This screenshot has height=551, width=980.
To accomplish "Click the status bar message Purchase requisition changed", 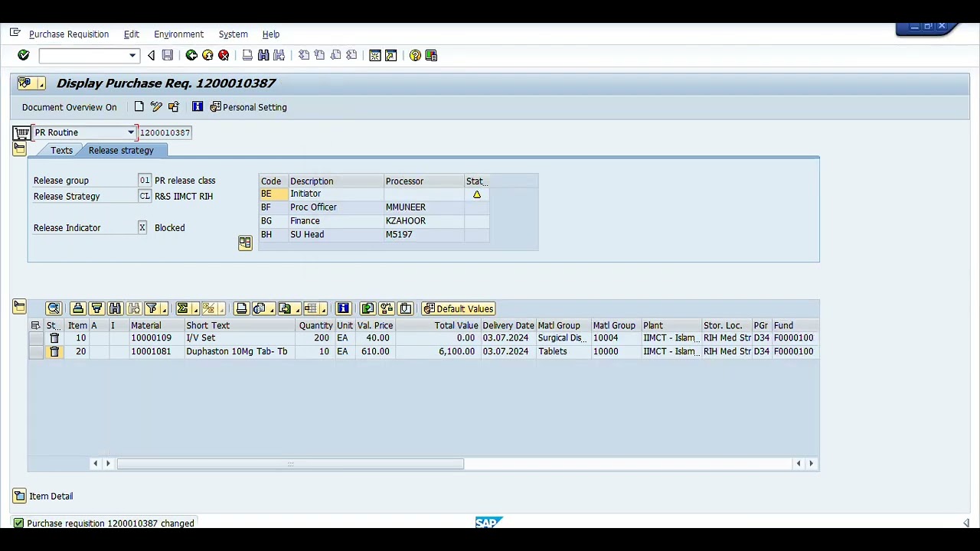I will point(110,523).
